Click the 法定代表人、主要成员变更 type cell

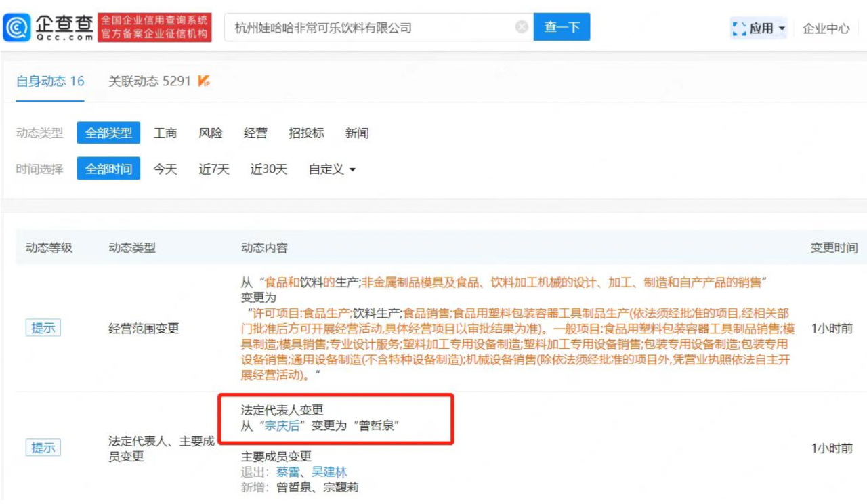click(161, 448)
